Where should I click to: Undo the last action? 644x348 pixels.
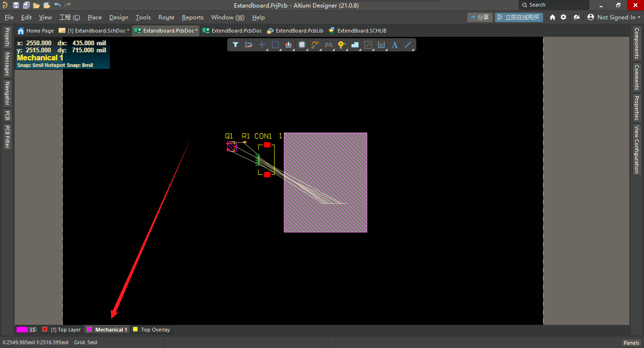pos(58,5)
